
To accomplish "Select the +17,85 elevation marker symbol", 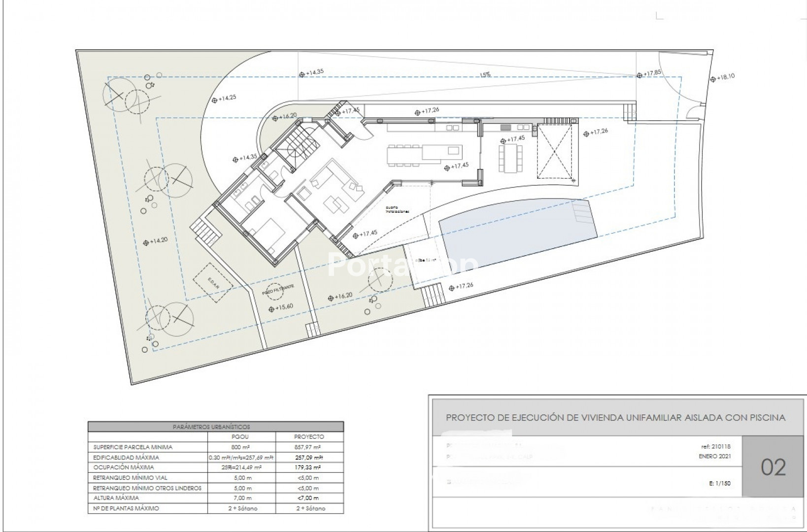I will 639,75.
